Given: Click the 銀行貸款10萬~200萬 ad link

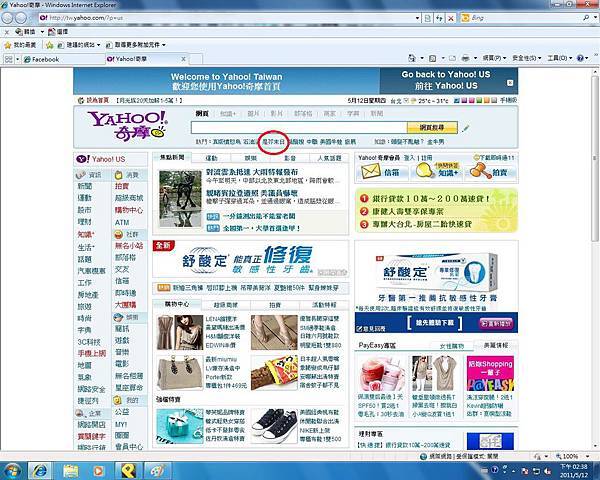Looking at the screenshot, I should point(431,199).
